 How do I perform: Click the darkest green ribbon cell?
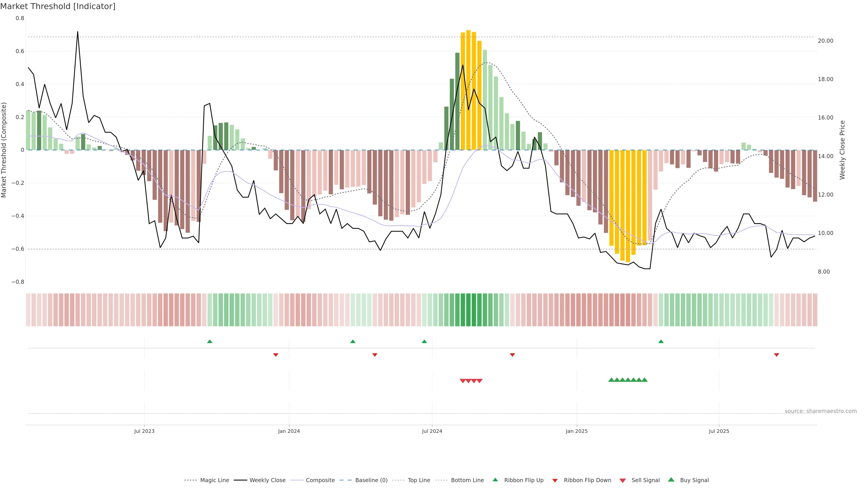coord(468,310)
